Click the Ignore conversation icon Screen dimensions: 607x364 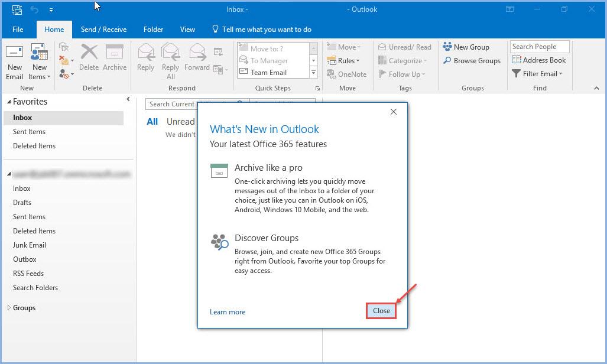coord(64,47)
